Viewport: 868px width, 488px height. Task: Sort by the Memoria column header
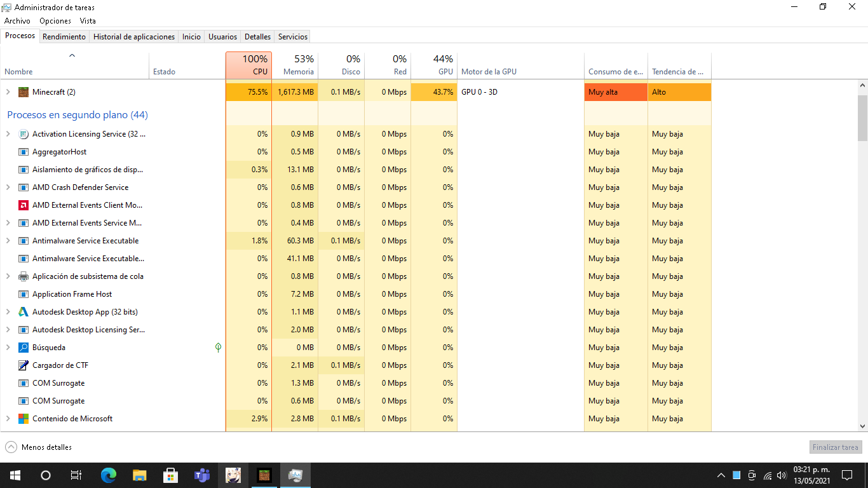coord(295,65)
